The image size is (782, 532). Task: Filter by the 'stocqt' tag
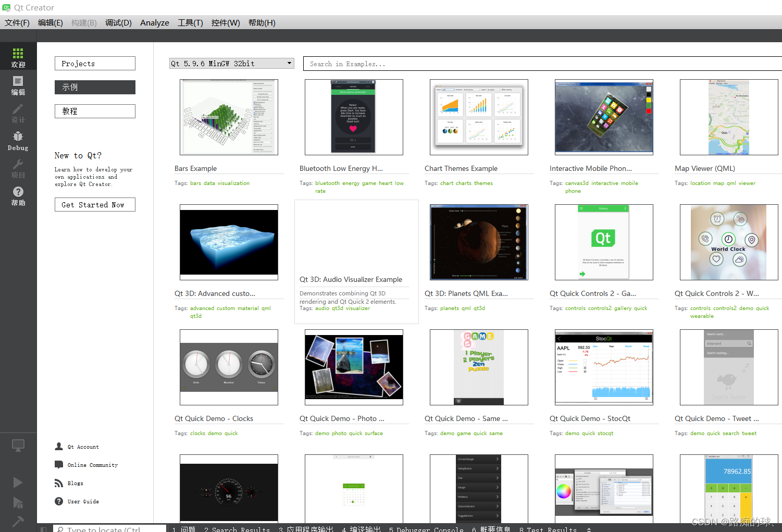coord(605,434)
